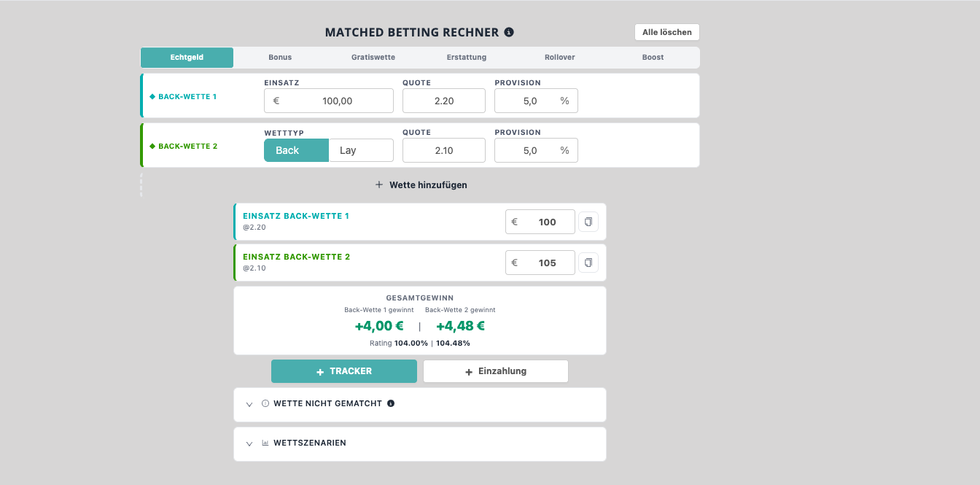Switch to the Rollover tab
Viewport: 980px width, 485px height.
tap(560, 57)
